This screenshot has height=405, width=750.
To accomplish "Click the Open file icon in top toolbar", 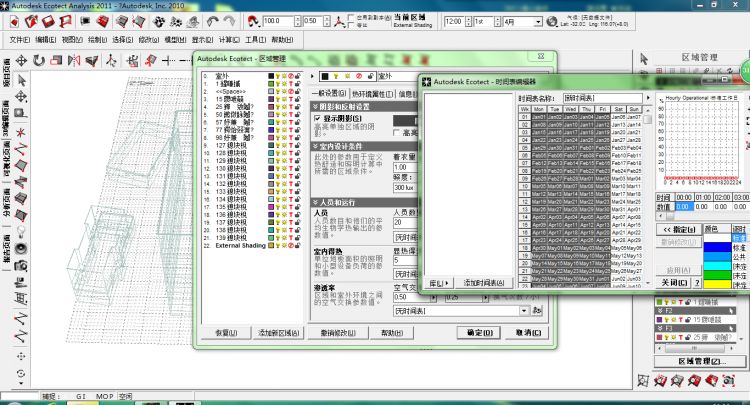I will click(x=31, y=22).
